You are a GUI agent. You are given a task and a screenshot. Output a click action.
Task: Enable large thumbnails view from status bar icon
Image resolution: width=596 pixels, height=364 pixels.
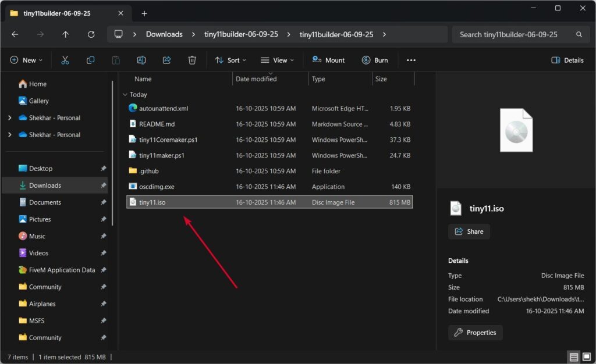pyautogui.click(x=587, y=356)
